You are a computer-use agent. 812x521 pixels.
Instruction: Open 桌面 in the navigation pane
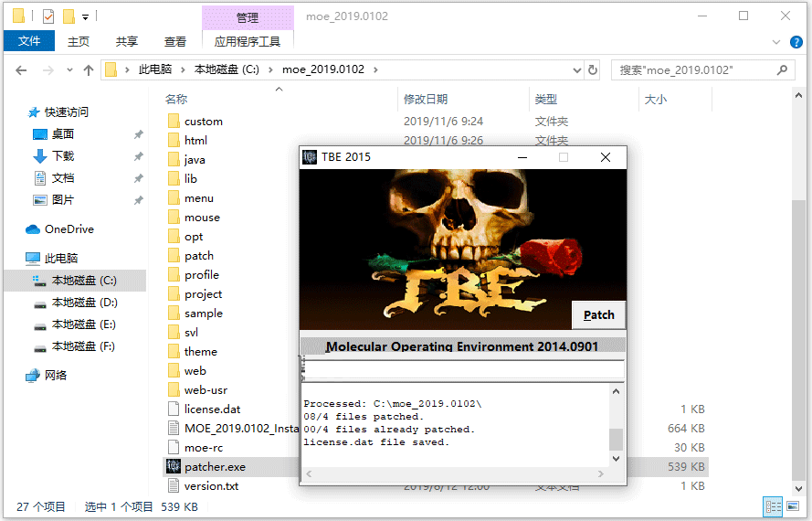click(63, 134)
